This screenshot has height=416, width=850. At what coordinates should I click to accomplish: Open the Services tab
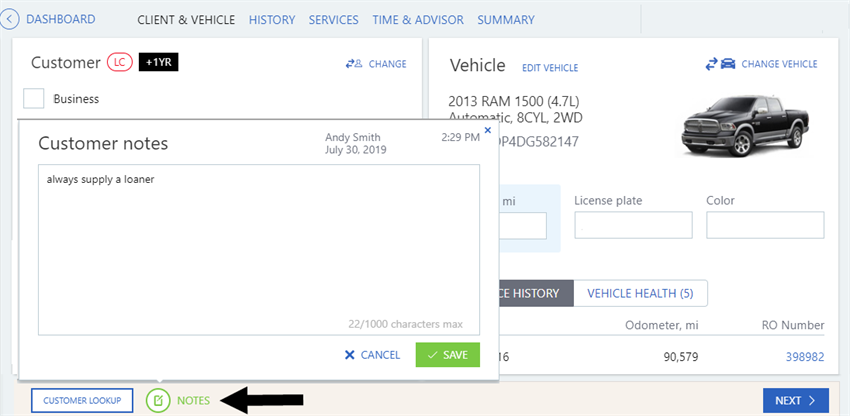pyautogui.click(x=334, y=20)
